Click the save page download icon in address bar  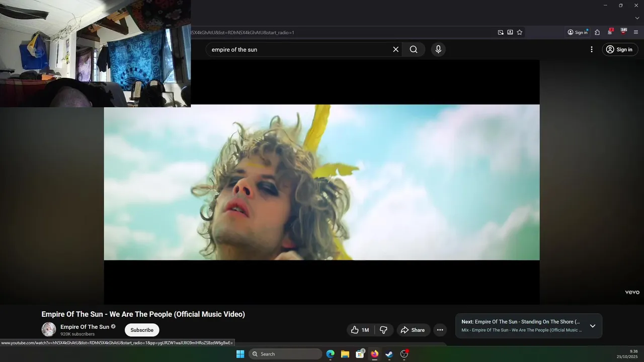(510, 32)
